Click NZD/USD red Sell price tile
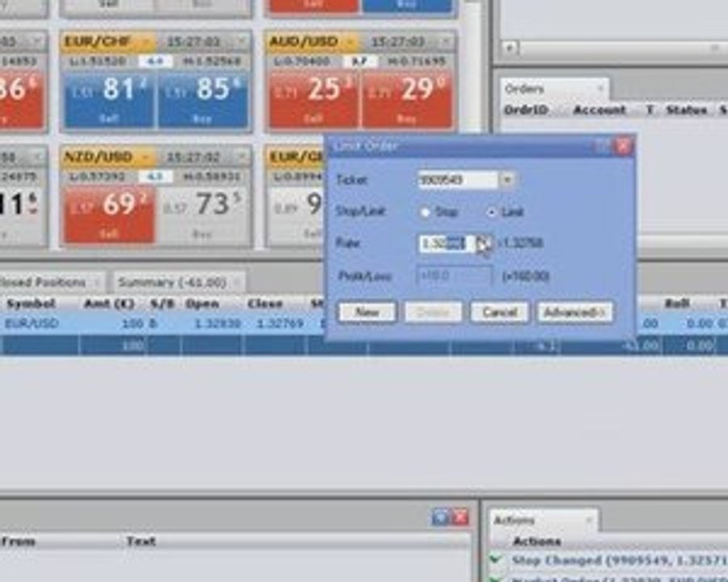The width and height of the screenshot is (728, 582). click(x=109, y=214)
